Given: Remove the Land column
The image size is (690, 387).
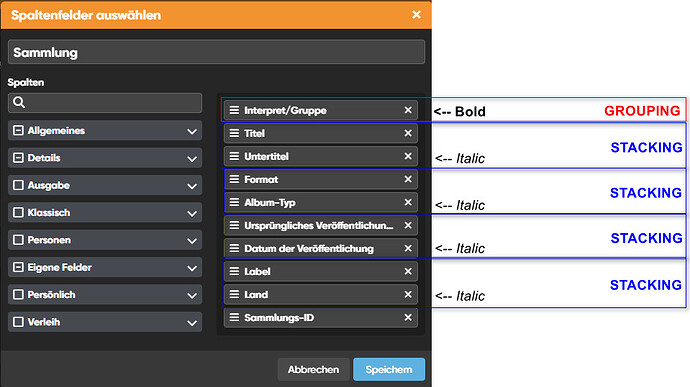Looking at the screenshot, I should tap(408, 294).
